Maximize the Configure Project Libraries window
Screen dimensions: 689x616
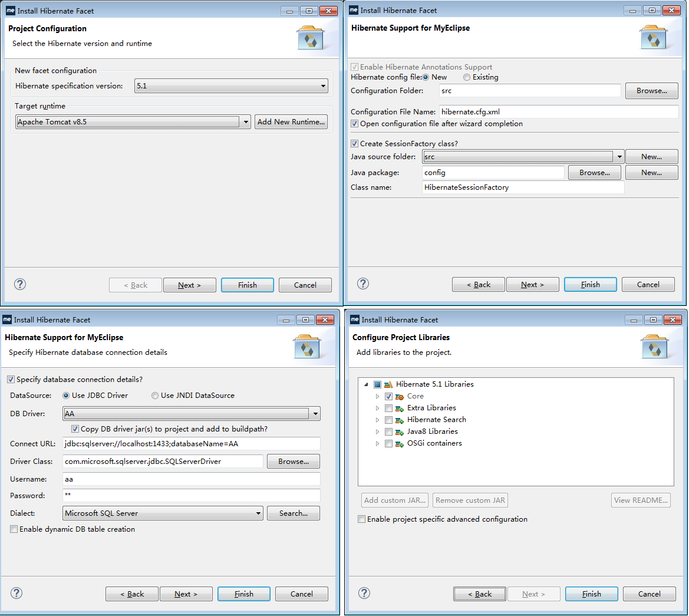click(653, 320)
